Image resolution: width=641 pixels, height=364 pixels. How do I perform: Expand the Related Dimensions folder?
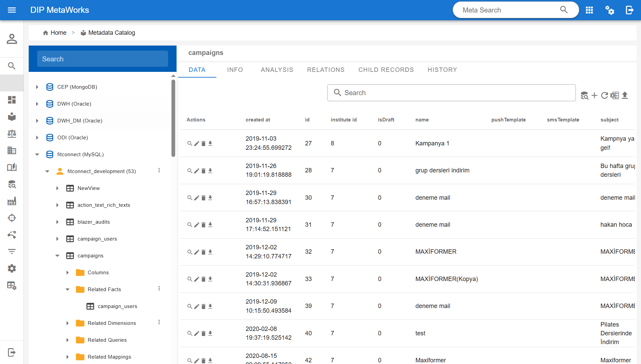(68, 323)
